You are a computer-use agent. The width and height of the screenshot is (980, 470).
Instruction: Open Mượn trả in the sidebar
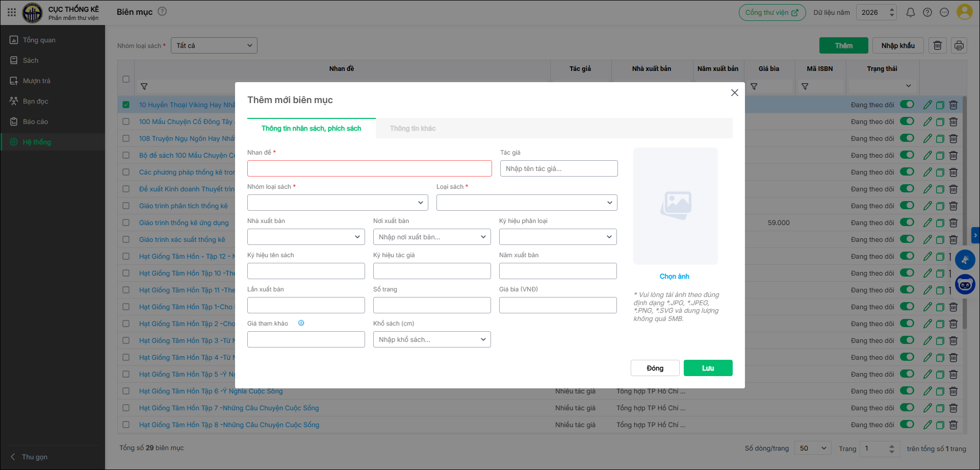36,81
